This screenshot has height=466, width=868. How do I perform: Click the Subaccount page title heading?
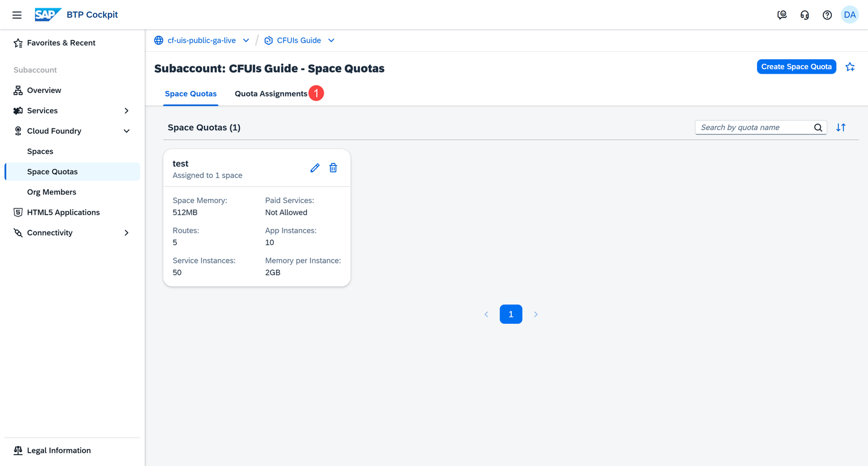(x=269, y=68)
